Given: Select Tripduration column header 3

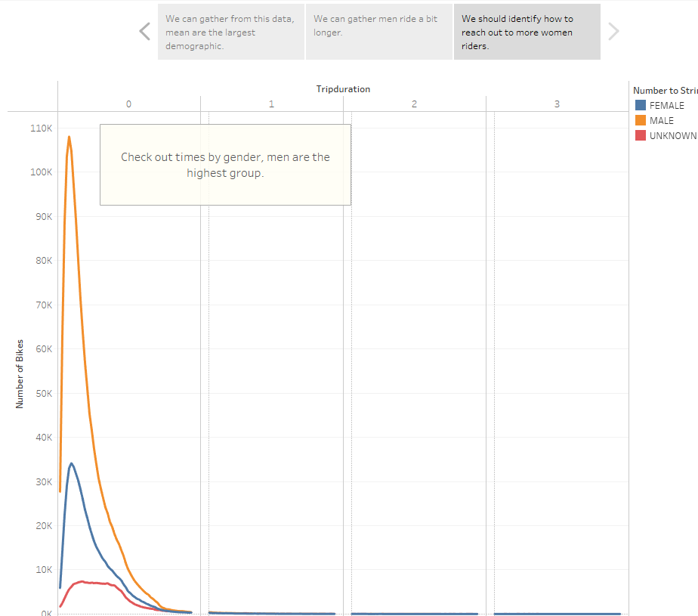Looking at the screenshot, I should [557, 104].
